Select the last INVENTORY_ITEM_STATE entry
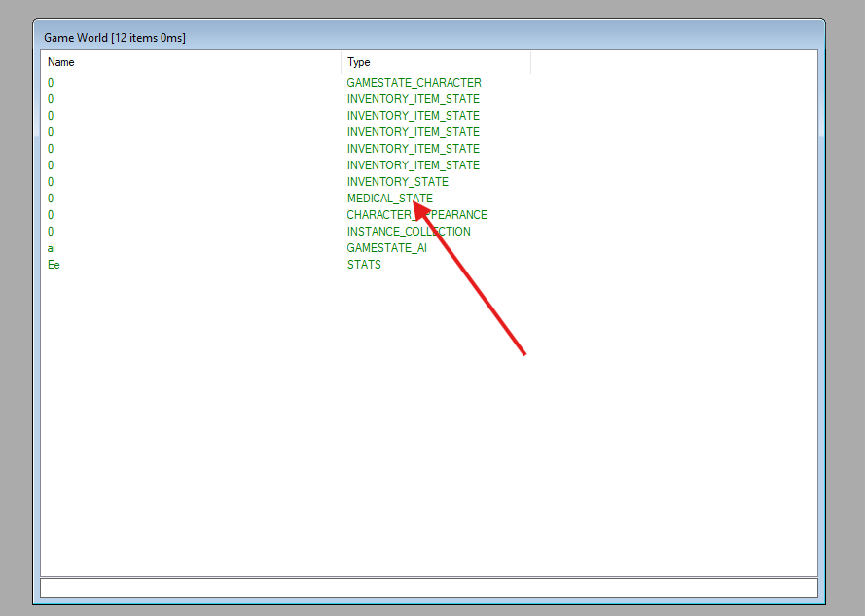Image resolution: width=865 pixels, height=616 pixels. point(414,165)
